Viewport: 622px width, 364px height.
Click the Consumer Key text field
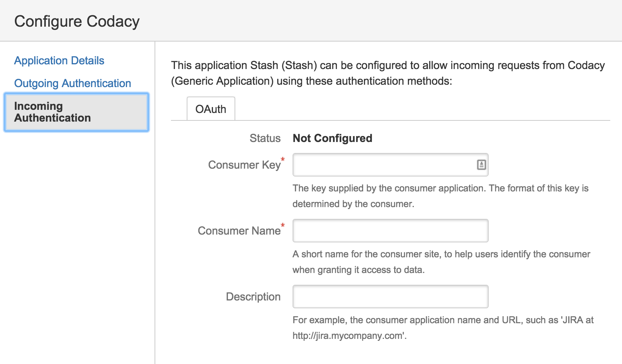tap(382, 165)
